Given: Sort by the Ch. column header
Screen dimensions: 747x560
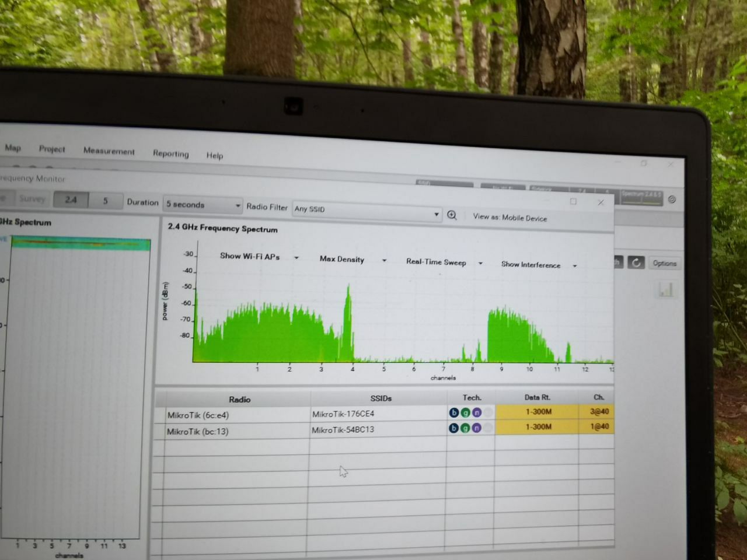Looking at the screenshot, I should (597, 397).
